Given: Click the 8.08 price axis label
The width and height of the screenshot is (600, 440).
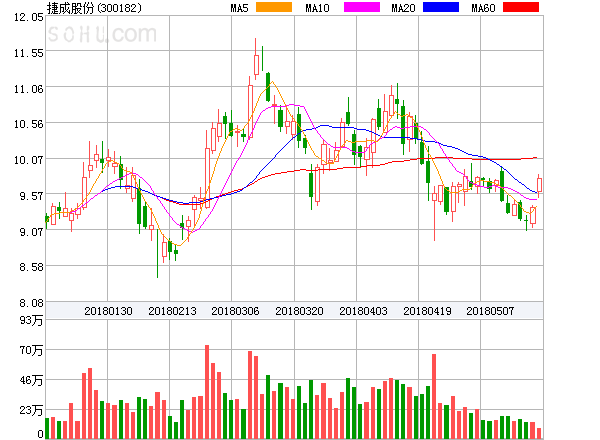Looking at the screenshot, I should pos(31,303).
